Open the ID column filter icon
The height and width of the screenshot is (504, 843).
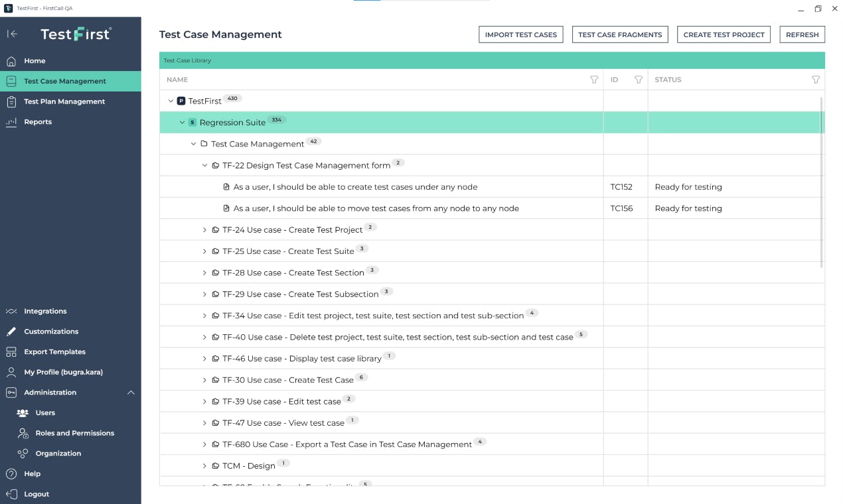639,80
